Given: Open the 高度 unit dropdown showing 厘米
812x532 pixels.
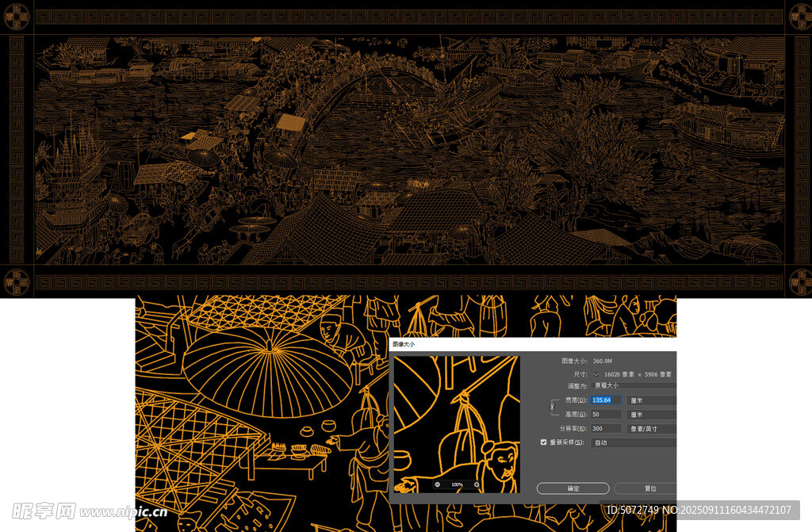Looking at the screenshot, I should 651,415.
